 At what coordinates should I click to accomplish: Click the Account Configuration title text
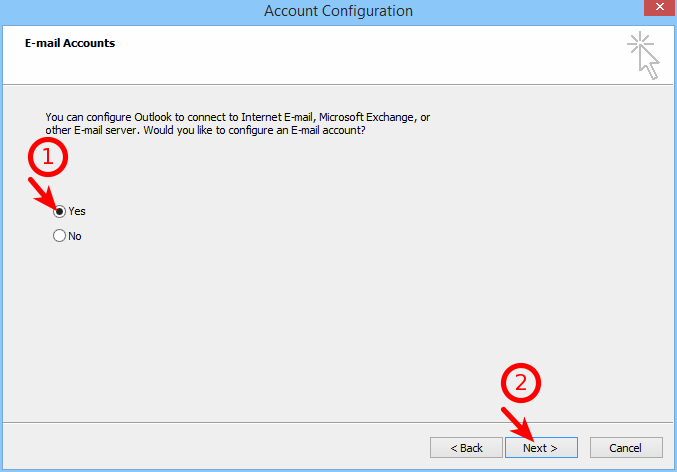click(x=338, y=11)
